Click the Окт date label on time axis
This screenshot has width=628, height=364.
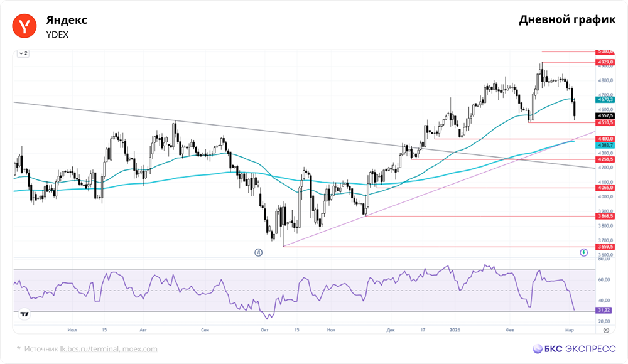pos(264,330)
